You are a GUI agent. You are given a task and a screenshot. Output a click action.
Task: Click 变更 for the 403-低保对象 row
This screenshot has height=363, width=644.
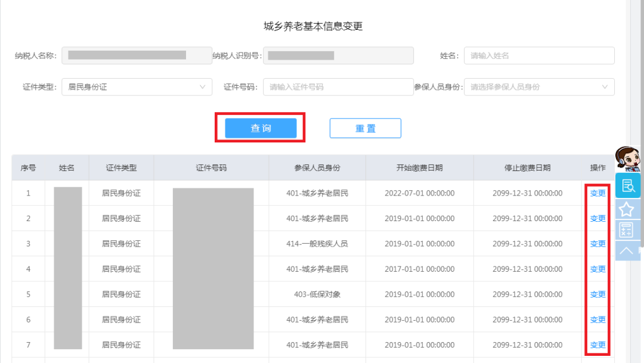tap(597, 294)
